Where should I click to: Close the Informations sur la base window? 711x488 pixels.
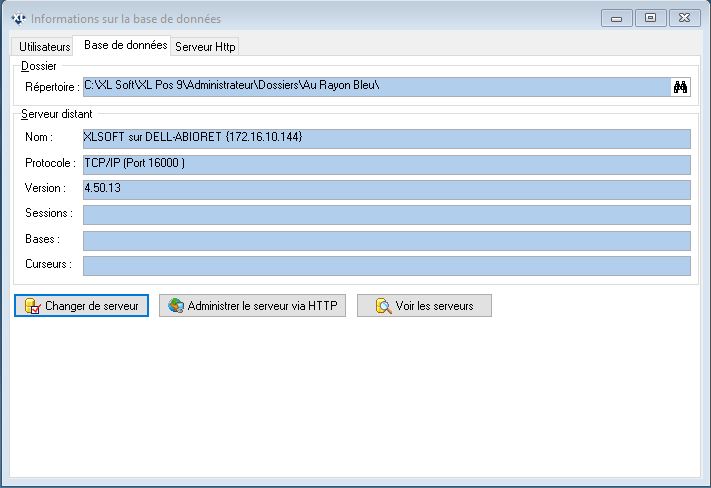point(684,18)
